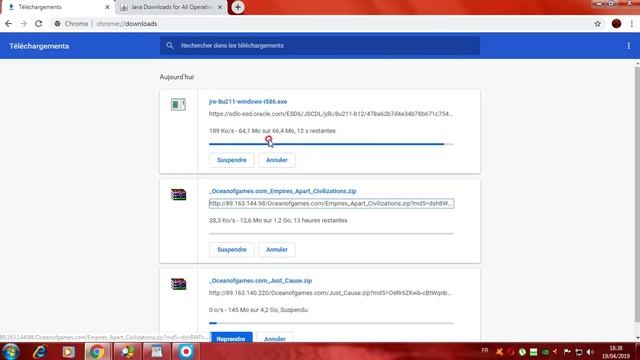This screenshot has width=640, height=360.
Task: Click the jre file type icon
Action: [178, 104]
